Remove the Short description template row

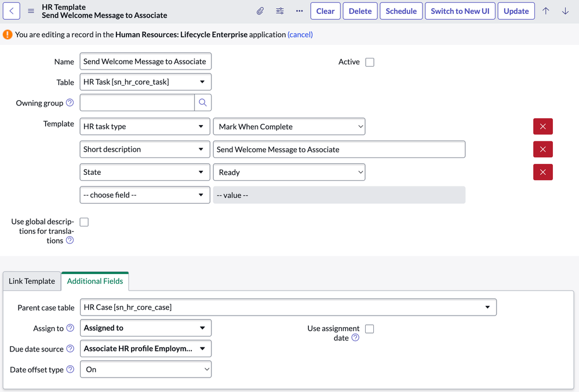[543, 149]
